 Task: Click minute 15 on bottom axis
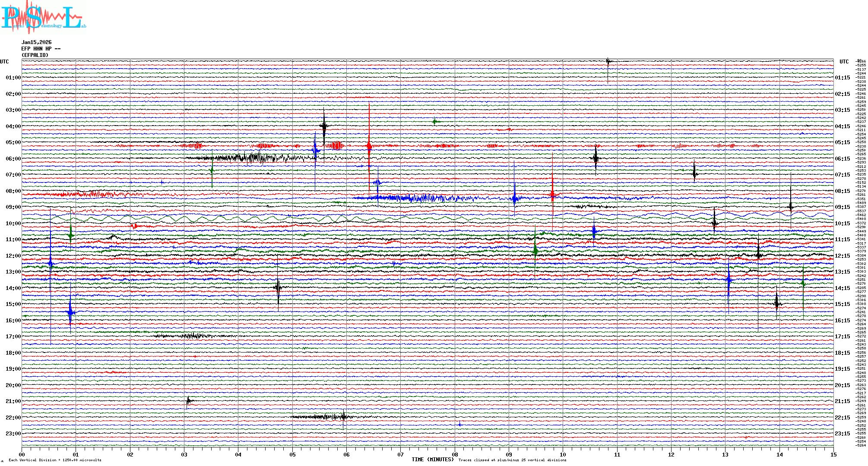(x=833, y=454)
